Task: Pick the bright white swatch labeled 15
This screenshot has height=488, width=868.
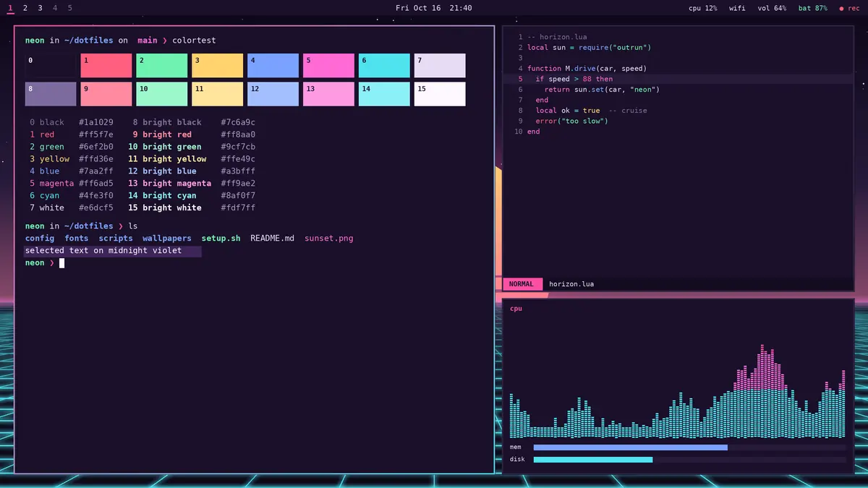Action: point(440,94)
